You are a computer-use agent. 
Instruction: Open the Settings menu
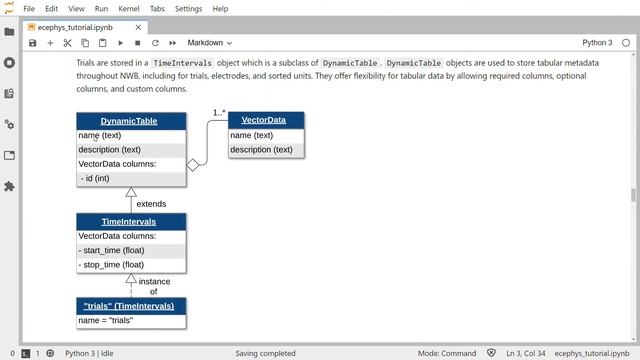189,9
